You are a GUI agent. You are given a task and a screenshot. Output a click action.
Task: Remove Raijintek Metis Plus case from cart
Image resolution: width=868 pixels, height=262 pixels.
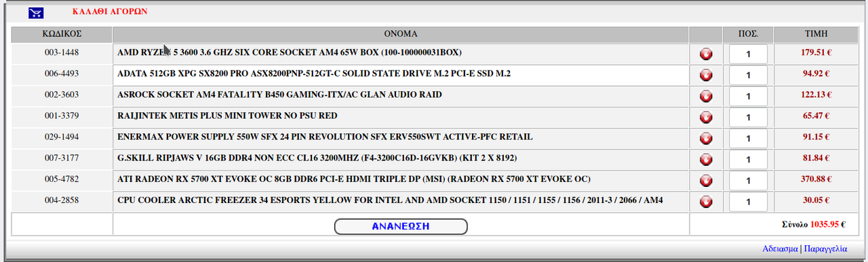click(x=706, y=117)
